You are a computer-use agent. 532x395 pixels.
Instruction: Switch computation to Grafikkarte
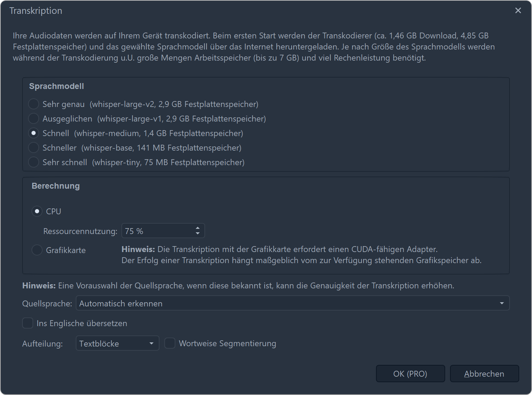(x=37, y=250)
